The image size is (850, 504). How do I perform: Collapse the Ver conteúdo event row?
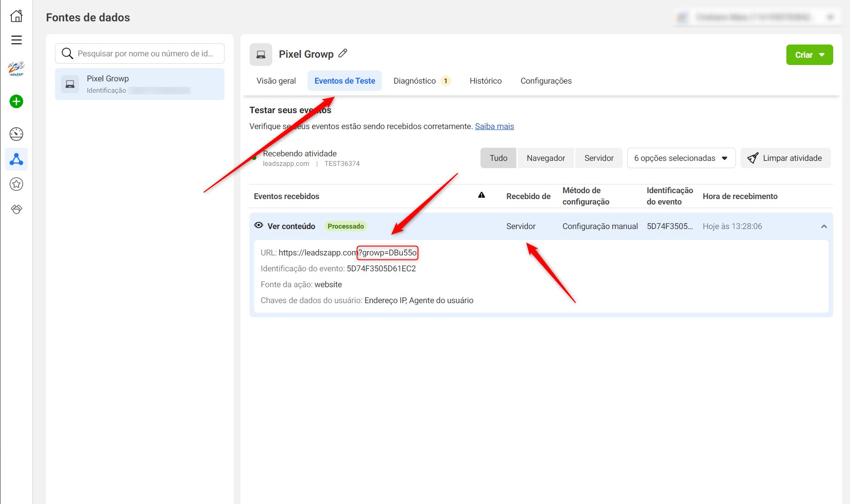pos(824,226)
